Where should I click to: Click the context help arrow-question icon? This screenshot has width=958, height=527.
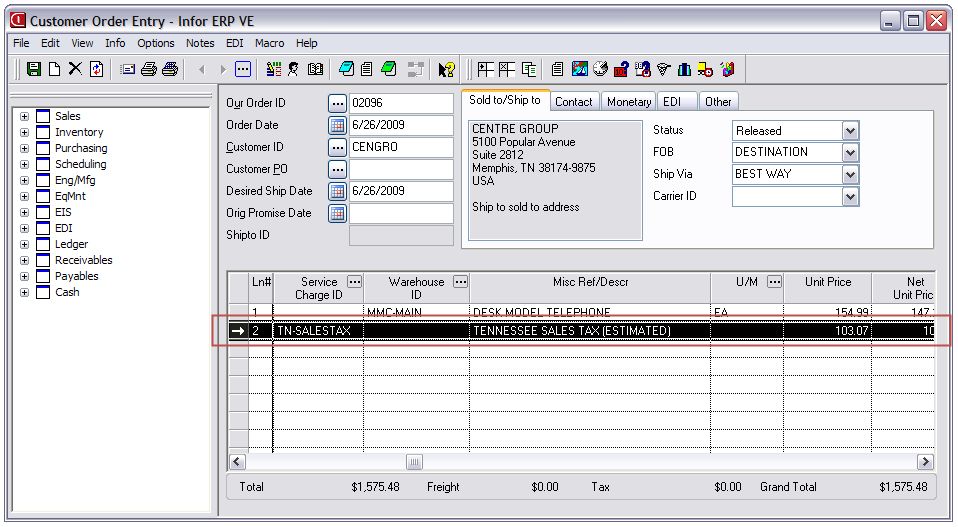[447, 70]
